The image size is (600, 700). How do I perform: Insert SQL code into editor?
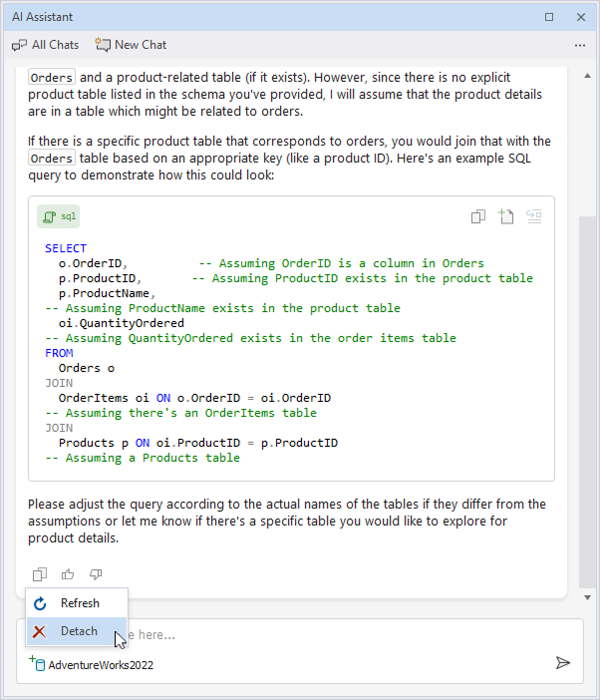[534, 216]
